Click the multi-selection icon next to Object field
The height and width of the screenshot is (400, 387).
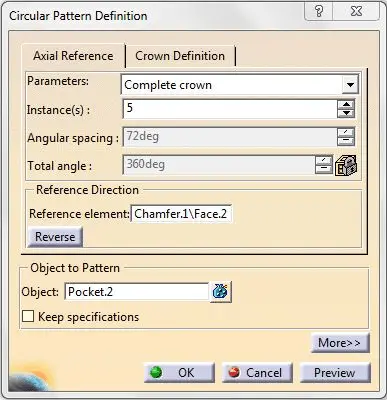pyautogui.click(x=220, y=292)
